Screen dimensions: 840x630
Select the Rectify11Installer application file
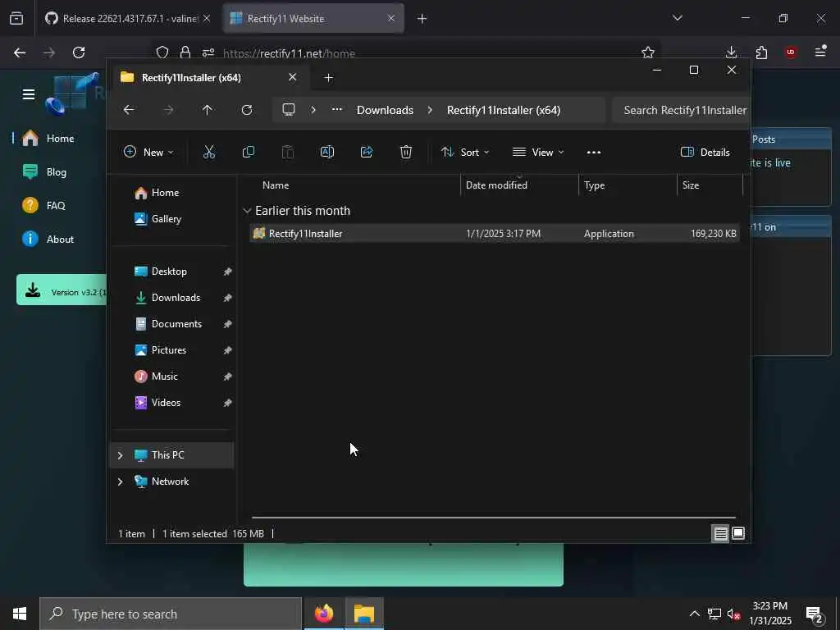[495, 234]
